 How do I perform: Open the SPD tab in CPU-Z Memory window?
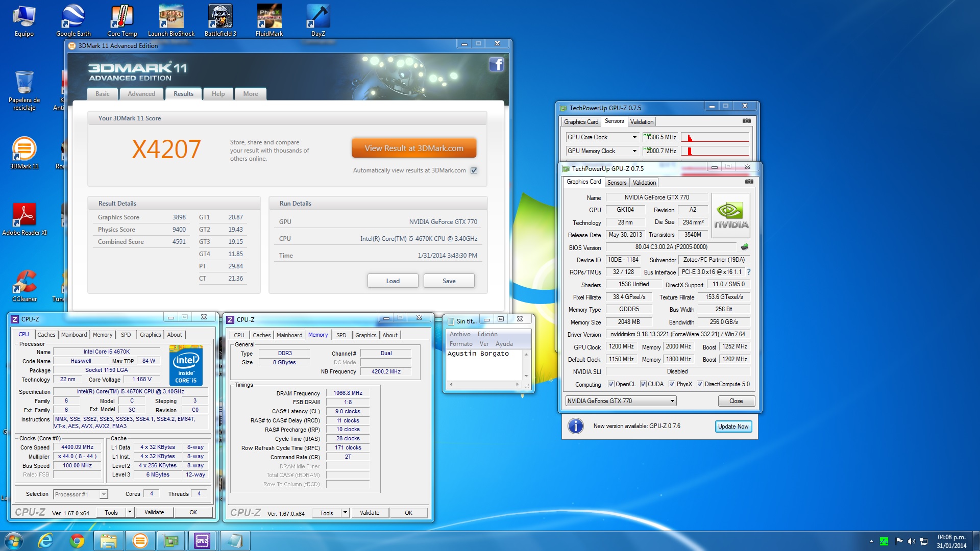point(341,335)
